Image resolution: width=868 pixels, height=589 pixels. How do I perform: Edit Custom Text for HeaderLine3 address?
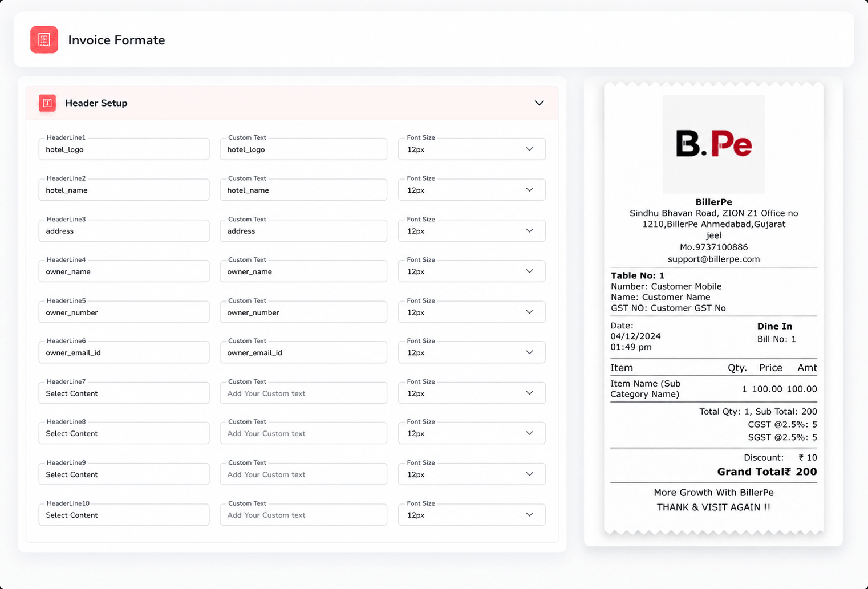[303, 231]
